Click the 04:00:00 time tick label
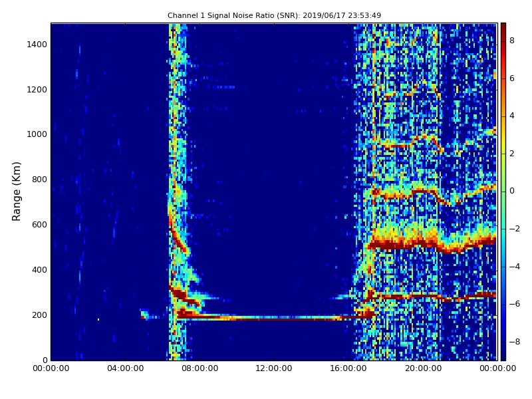The height and width of the screenshot is (399, 532). click(x=126, y=368)
